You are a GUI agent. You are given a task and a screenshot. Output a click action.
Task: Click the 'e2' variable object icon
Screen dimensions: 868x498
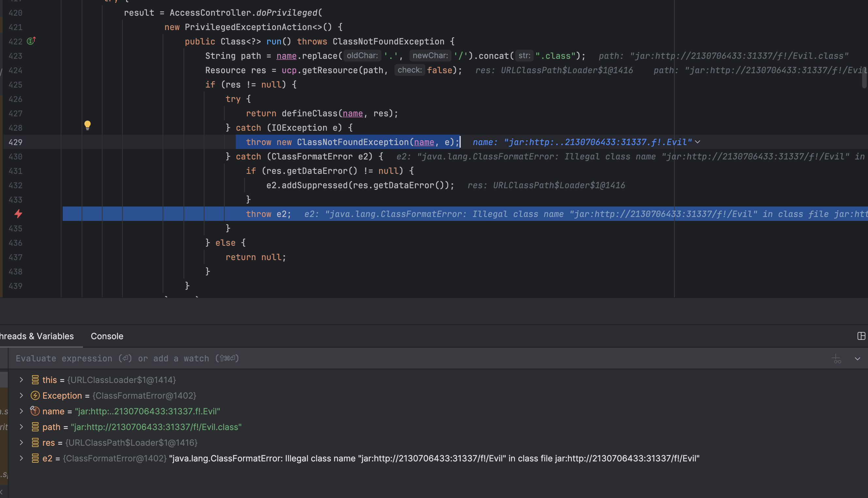[35, 458]
